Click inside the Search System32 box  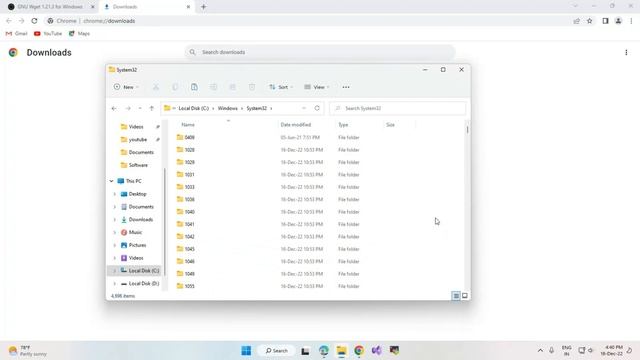coord(398,108)
